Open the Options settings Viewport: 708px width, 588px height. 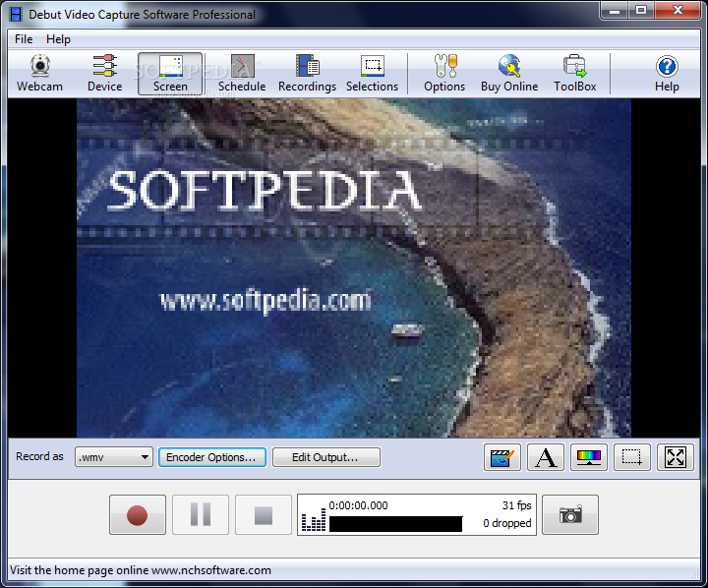point(444,74)
